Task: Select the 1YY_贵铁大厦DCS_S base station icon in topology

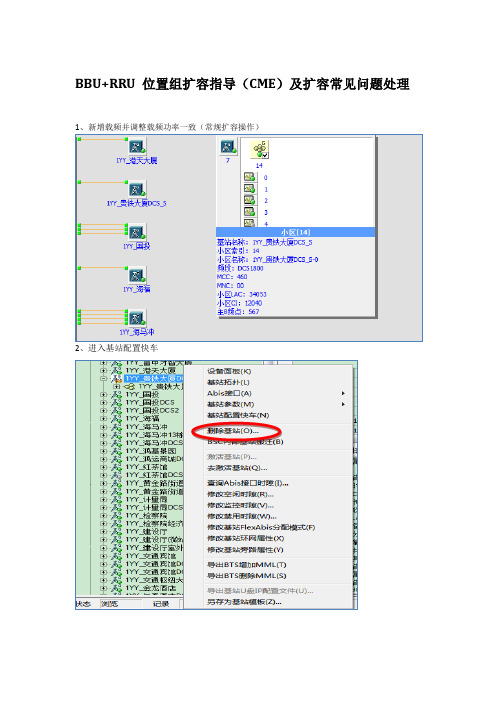Action: [x=137, y=189]
